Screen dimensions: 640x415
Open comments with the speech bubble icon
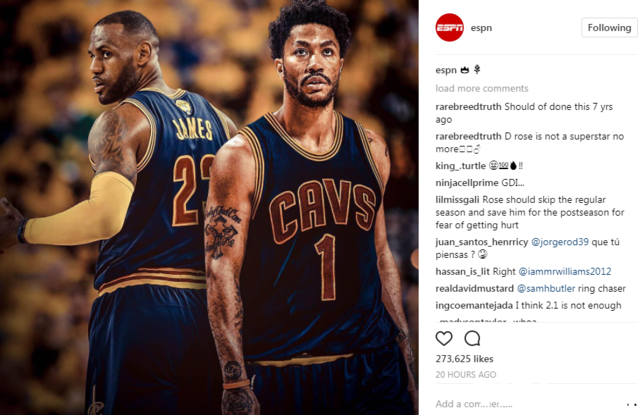pyautogui.click(x=472, y=338)
